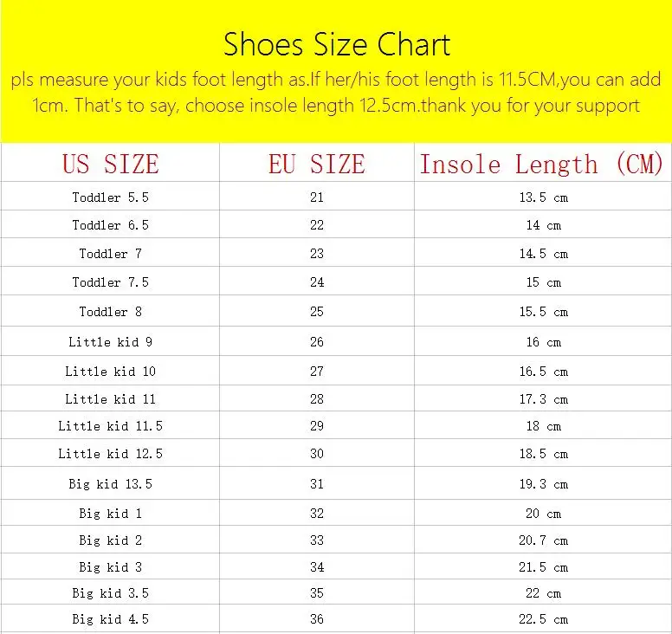Viewport: 672px width, 634px height.
Task: Select the Little kid 11.5 cell
Action: click(x=111, y=426)
